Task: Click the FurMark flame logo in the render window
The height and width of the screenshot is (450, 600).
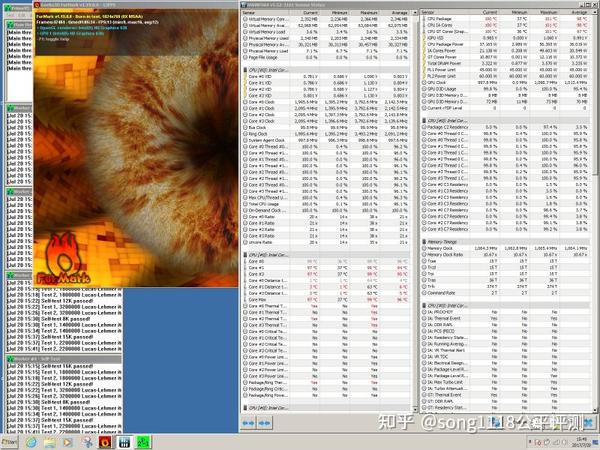Action: point(64,260)
